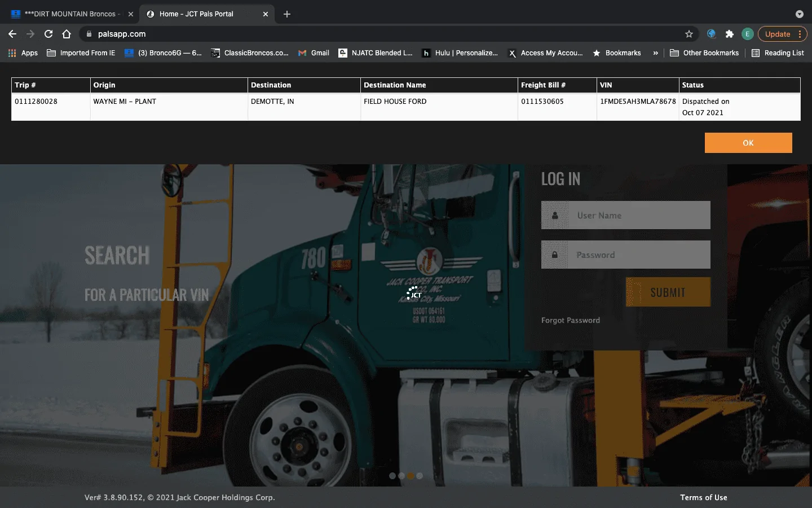812x508 pixels.
Task: Open the starred Bookmarks item
Action: (x=617, y=53)
